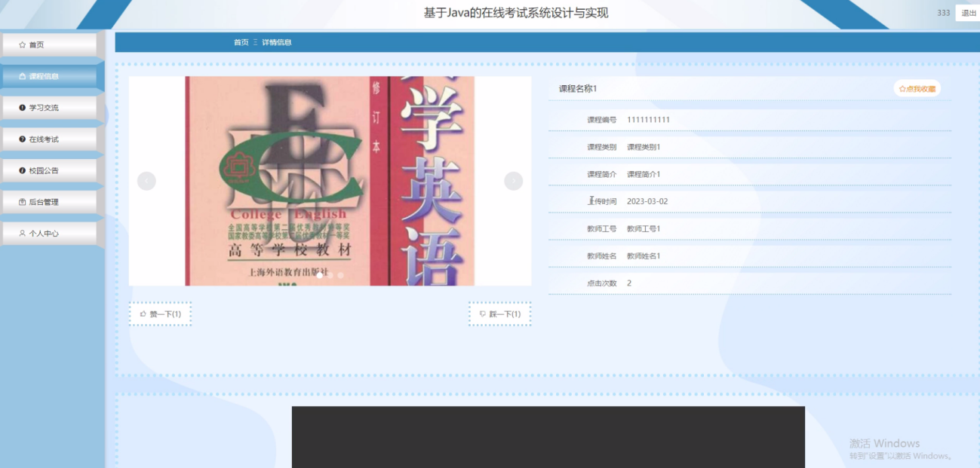Image resolution: width=980 pixels, height=468 pixels.
Task: Select the third carousel indicator dot
Action: click(341, 276)
